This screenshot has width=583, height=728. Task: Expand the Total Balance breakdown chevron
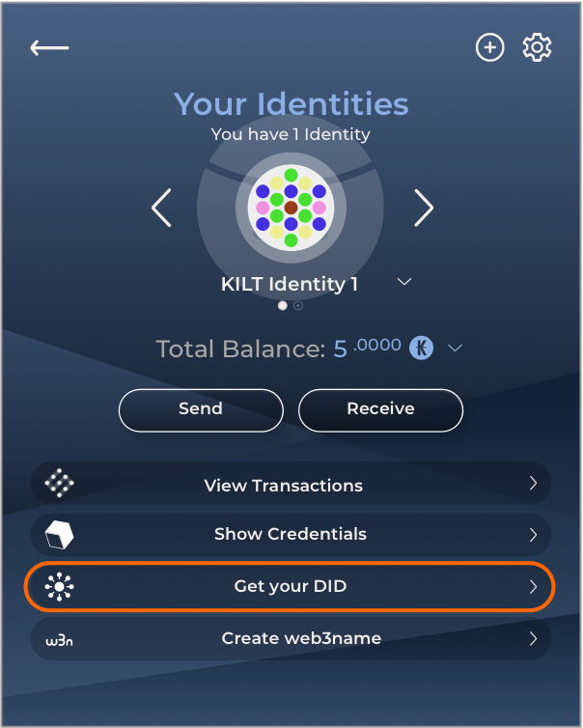[x=455, y=348]
